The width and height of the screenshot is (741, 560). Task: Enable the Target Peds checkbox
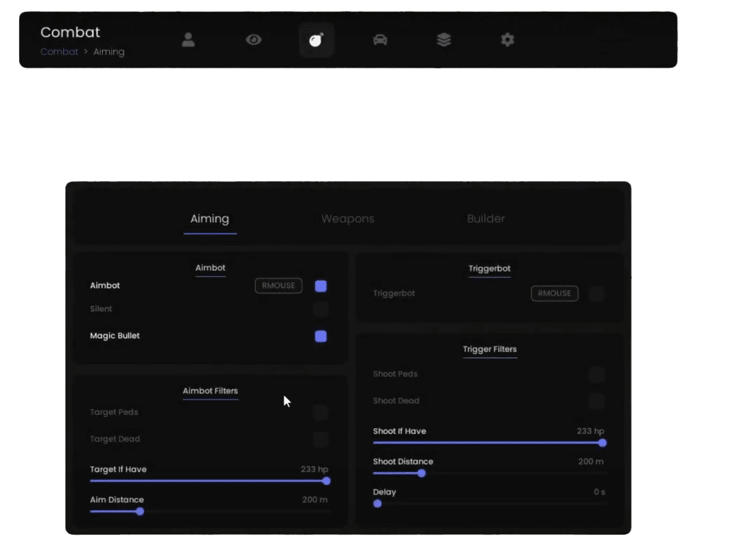pyautogui.click(x=321, y=412)
